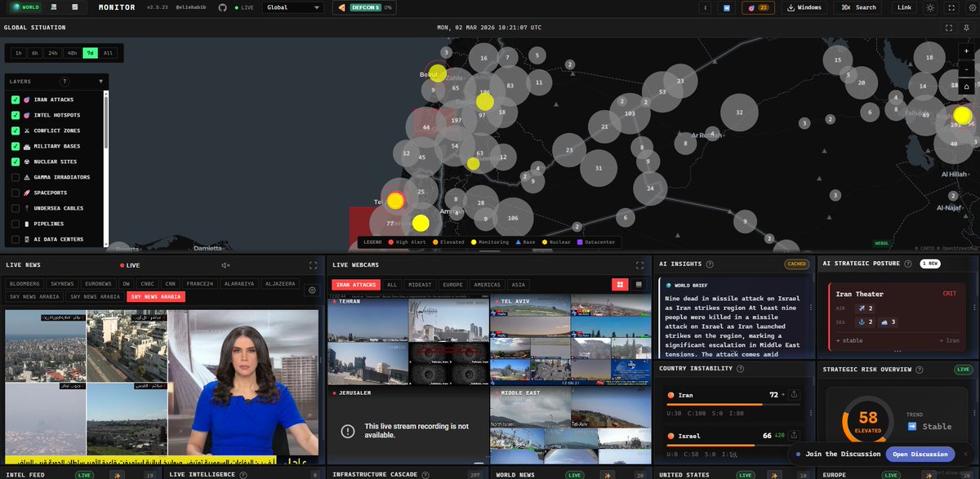Open the alerts badge showing 23
The height and width of the screenshot is (479, 980).
coord(758,7)
